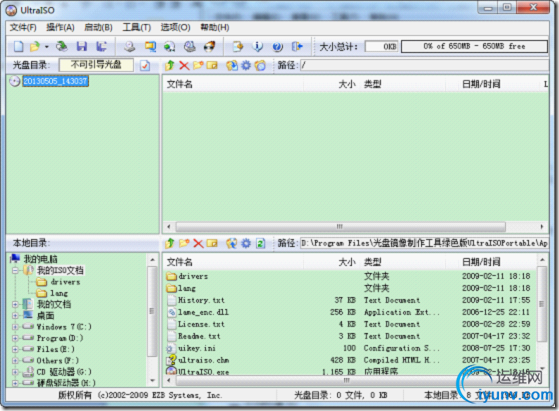Click the Extract icon in 光盘目录 toolbar
The image size is (559, 411).
point(232,65)
